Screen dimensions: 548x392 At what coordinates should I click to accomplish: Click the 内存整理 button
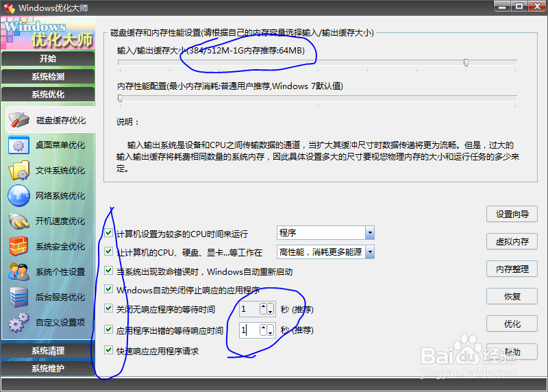(512, 269)
